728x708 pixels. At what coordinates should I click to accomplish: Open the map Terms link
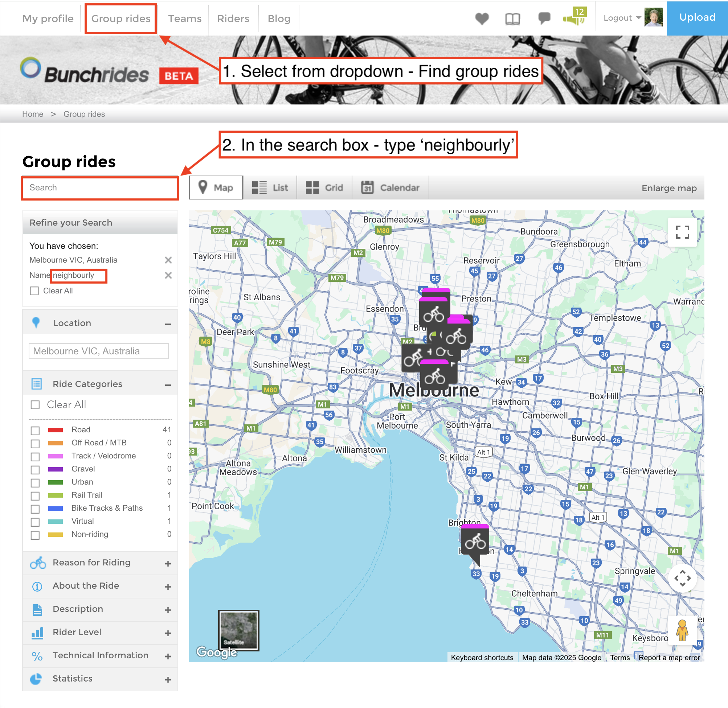click(620, 658)
